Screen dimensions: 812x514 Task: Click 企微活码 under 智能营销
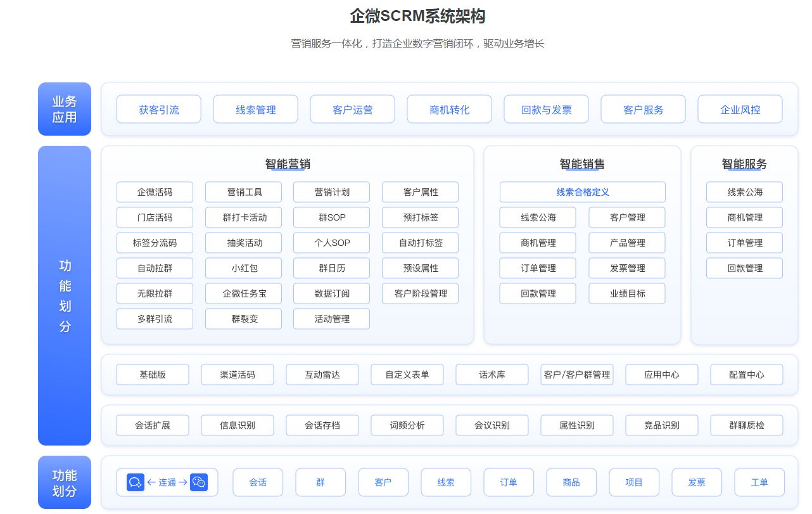pyautogui.click(x=155, y=192)
